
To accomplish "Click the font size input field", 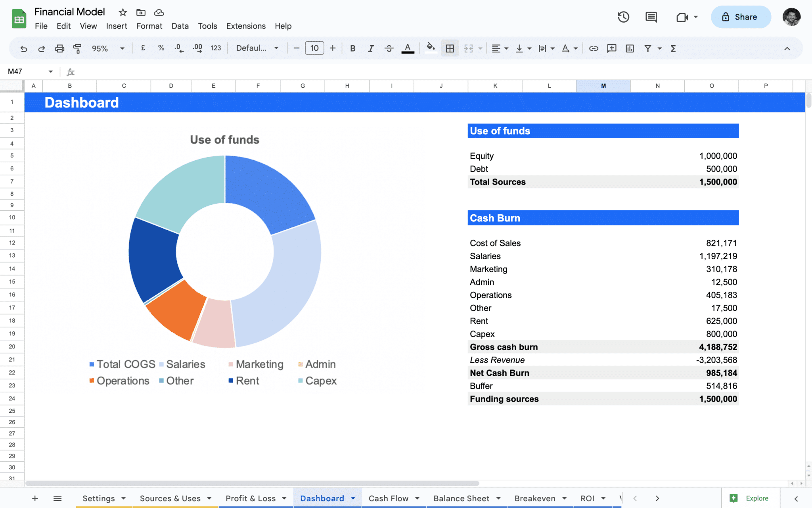I will pos(314,48).
